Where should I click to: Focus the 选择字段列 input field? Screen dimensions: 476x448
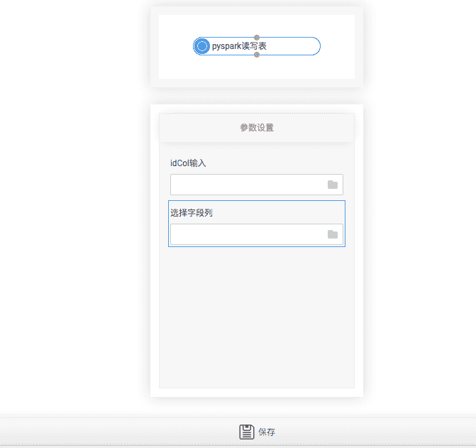pyautogui.click(x=257, y=234)
